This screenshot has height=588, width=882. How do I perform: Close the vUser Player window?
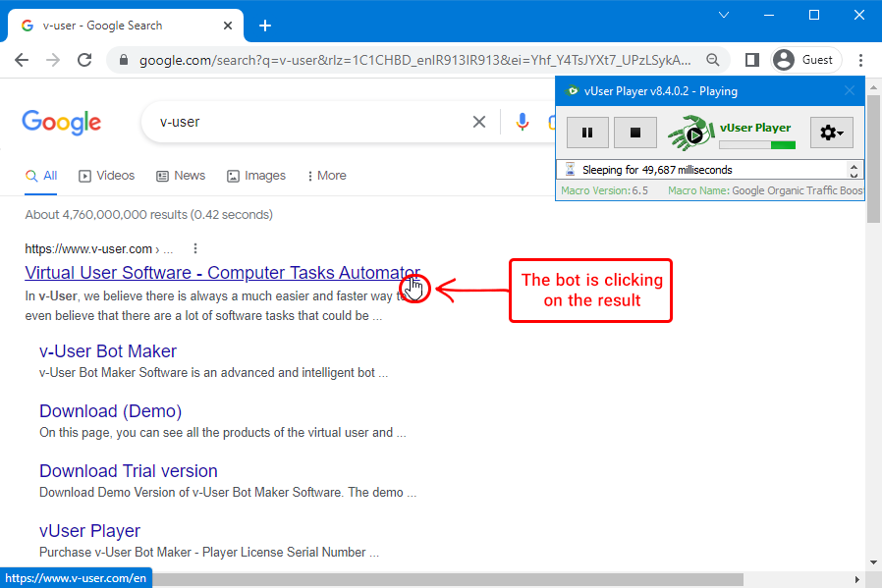pos(850,90)
